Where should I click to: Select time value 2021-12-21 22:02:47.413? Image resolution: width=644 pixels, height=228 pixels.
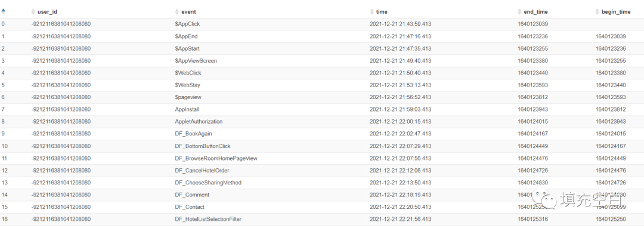pos(401,134)
